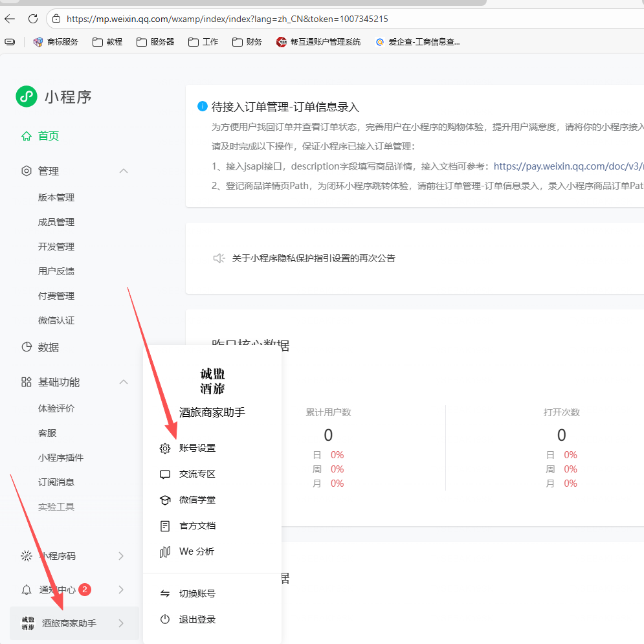Collapse the 基础功能 section chevron
The height and width of the screenshot is (644, 644).
coord(124,382)
